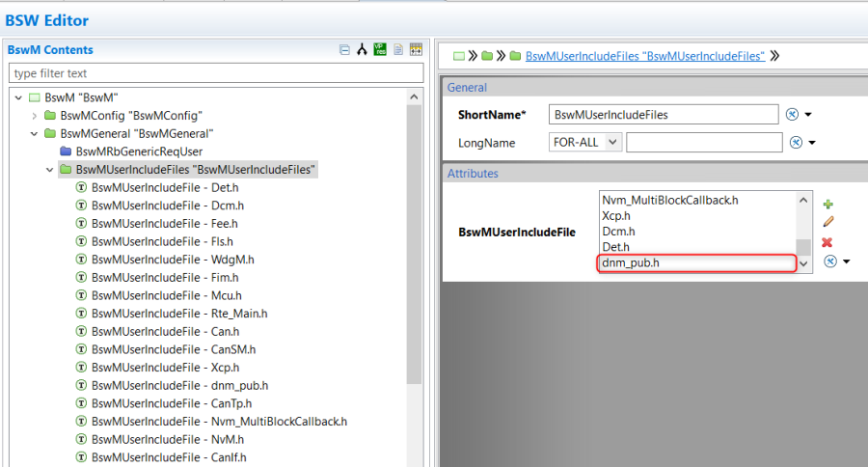
Task: Select BswMUserIncludeFile - CanTp.h in tree
Action: (172, 403)
